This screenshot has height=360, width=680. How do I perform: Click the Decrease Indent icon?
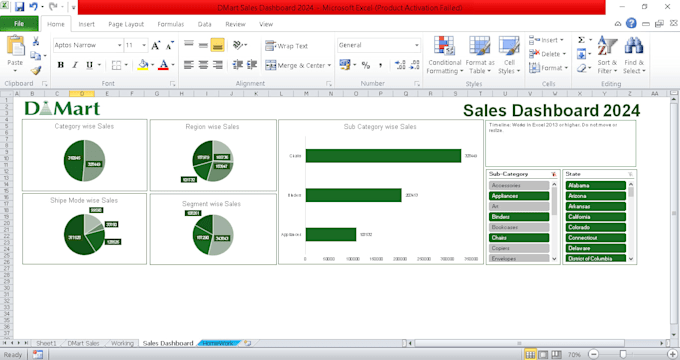click(x=238, y=65)
